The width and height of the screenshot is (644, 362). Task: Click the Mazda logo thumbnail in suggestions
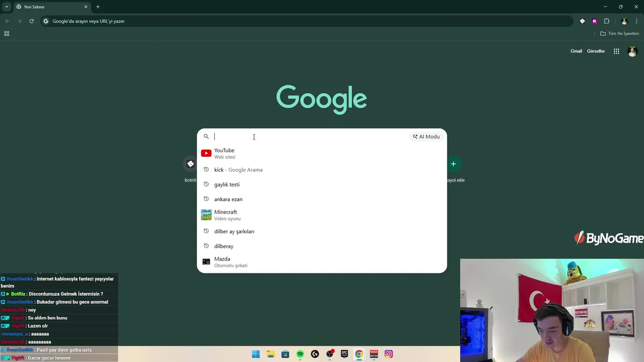pyautogui.click(x=206, y=262)
